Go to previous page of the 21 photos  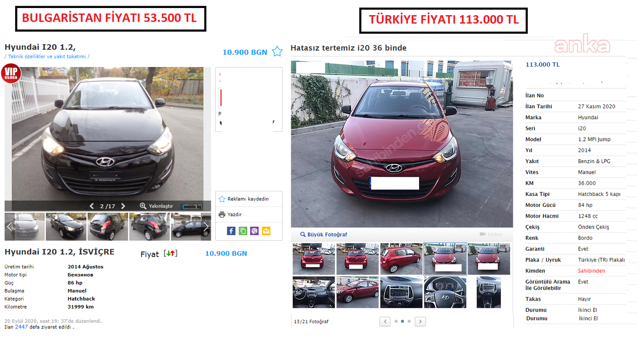385,321
